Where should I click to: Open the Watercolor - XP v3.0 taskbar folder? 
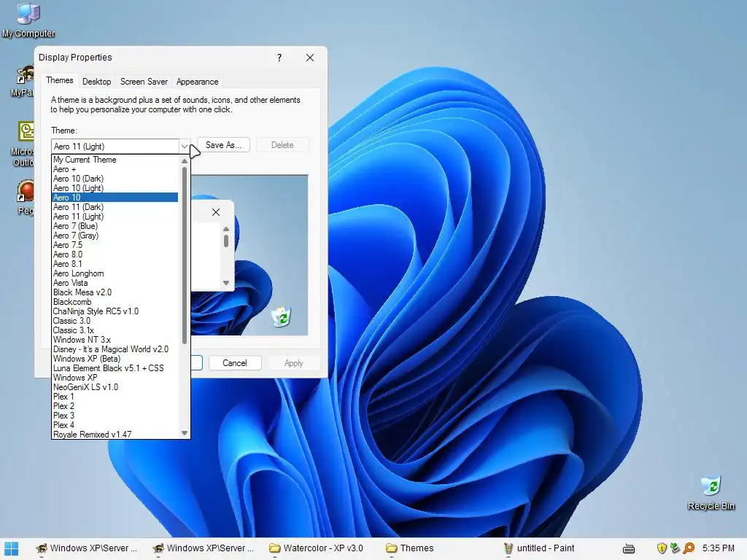(316, 548)
